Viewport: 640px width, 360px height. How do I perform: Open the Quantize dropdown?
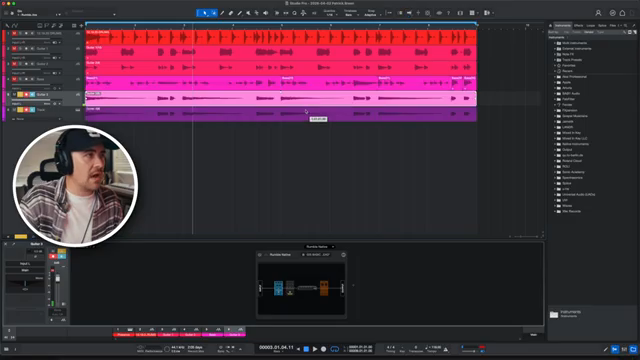tap(330, 13)
